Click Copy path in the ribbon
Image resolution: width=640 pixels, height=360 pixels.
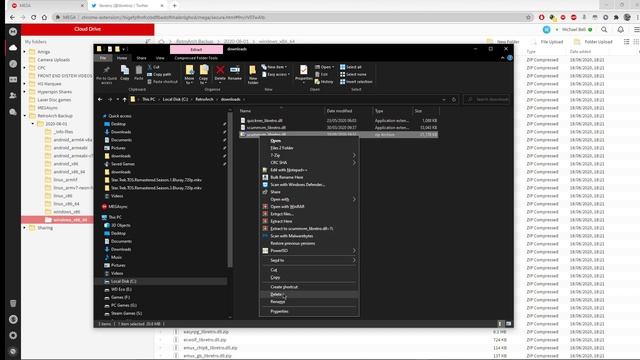tap(159, 74)
